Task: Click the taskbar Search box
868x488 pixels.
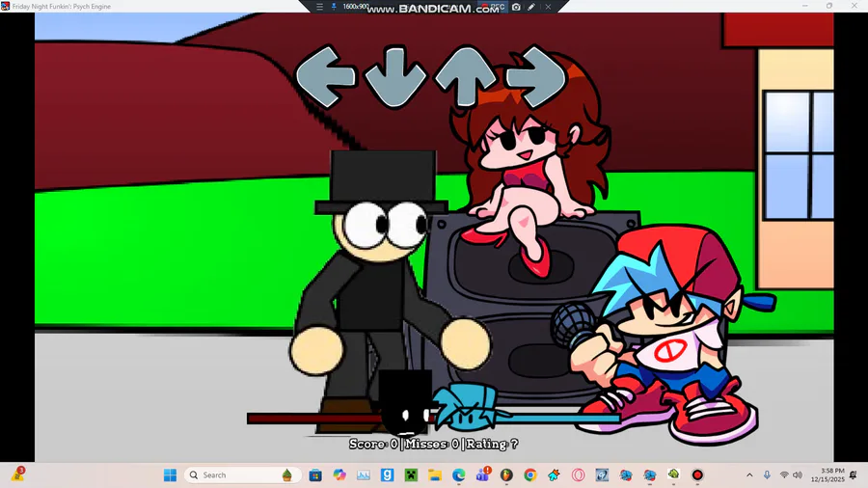Action: point(242,474)
